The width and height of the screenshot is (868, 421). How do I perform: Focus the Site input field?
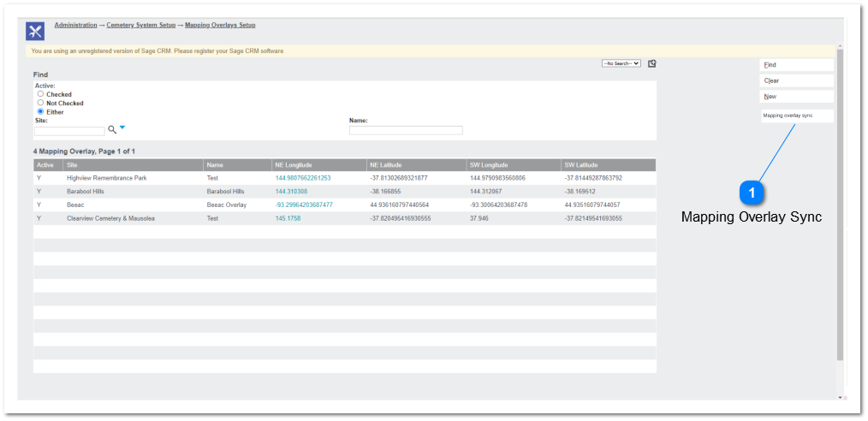coord(69,132)
